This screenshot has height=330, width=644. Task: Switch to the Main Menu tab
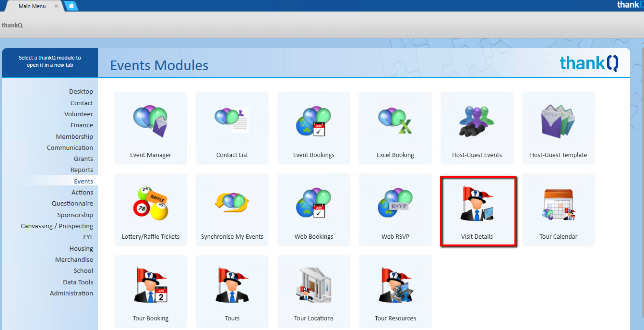click(32, 6)
